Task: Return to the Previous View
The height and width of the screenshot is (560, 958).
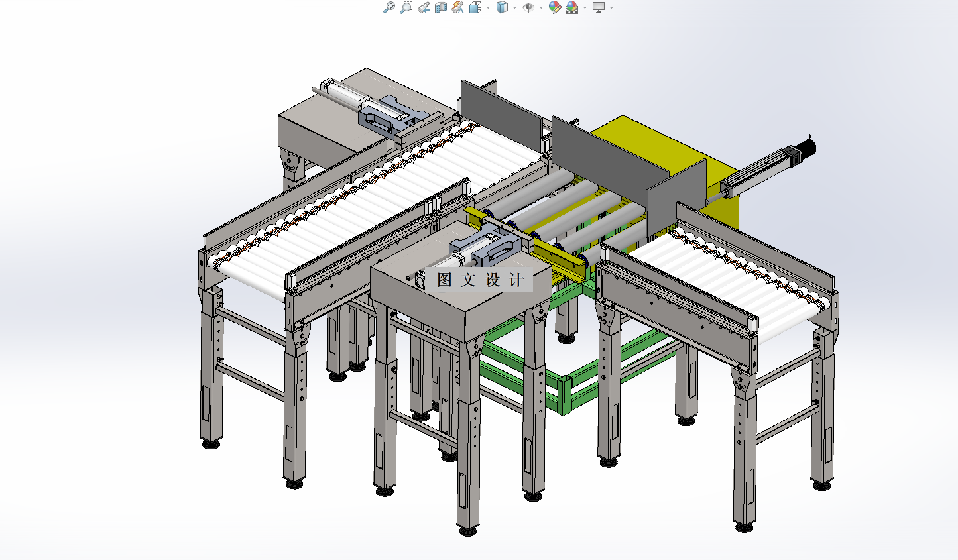Action: click(x=424, y=7)
